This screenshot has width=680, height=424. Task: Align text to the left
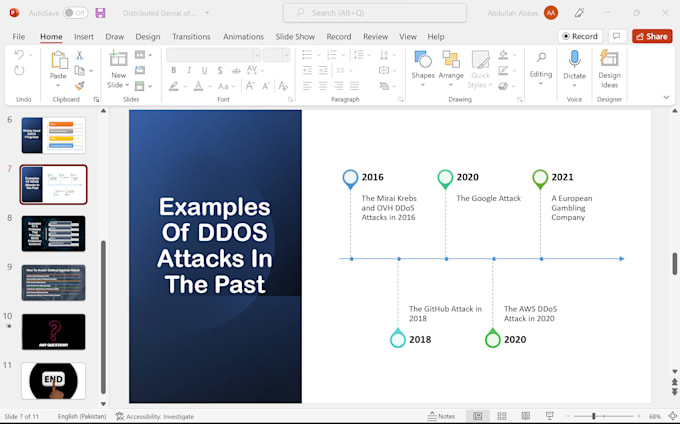click(x=307, y=86)
